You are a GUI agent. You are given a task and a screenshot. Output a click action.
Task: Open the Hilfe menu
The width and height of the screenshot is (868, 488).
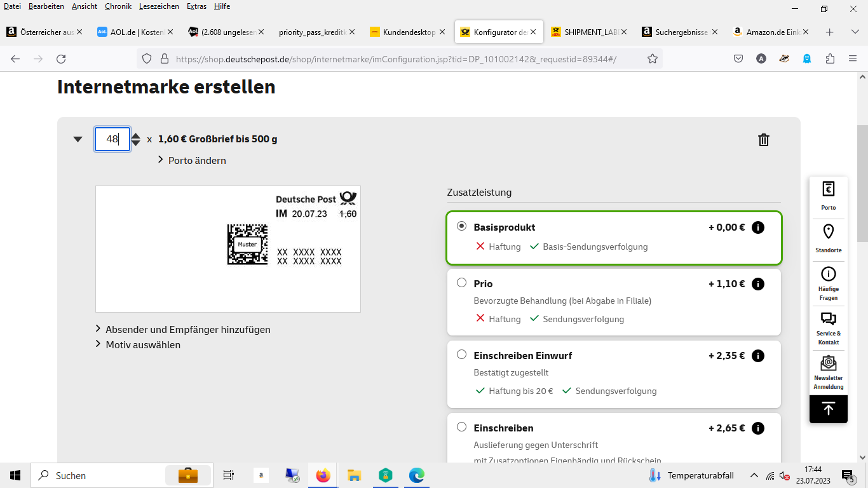click(222, 6)
